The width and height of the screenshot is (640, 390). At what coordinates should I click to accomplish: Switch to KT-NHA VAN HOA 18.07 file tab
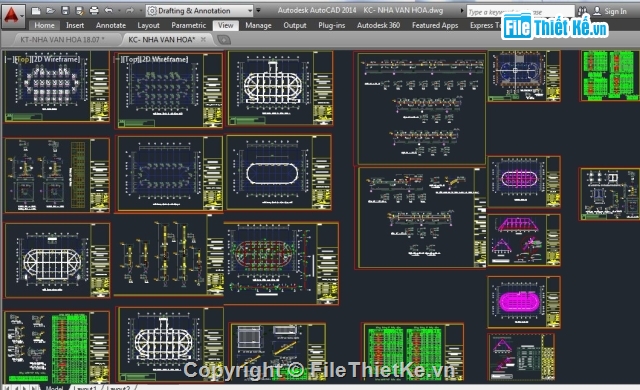coord(62,40)
